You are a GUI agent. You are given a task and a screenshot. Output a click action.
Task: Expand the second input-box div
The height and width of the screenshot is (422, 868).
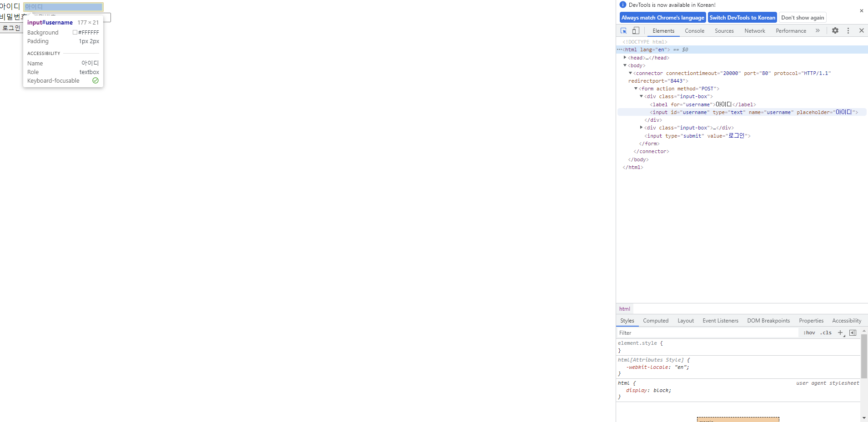(641, 128)
